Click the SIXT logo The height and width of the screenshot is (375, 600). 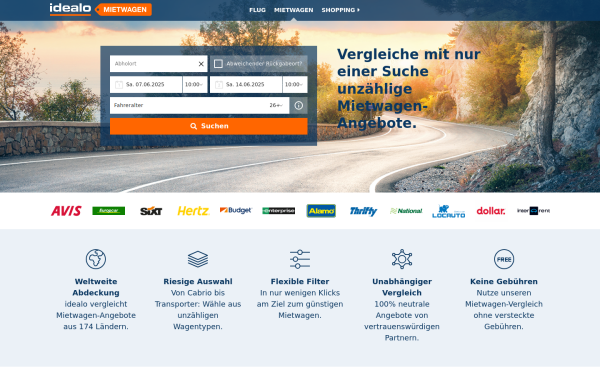click(x=151, y=211)
